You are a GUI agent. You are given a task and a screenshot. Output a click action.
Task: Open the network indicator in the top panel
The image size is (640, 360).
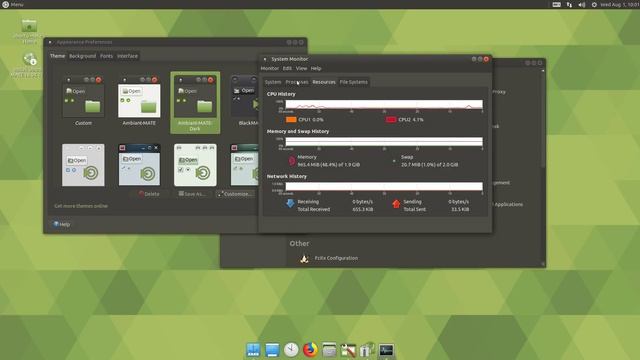[569, 4]
